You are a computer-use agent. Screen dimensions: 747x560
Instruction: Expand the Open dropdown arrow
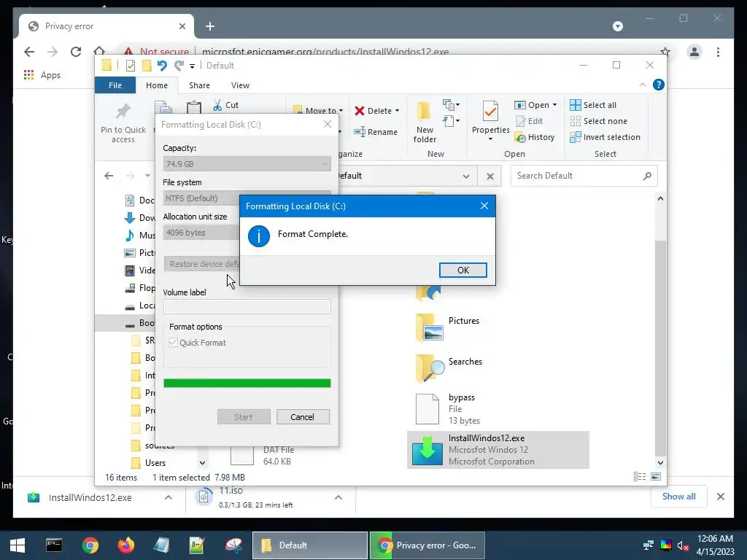coord(554,105)
